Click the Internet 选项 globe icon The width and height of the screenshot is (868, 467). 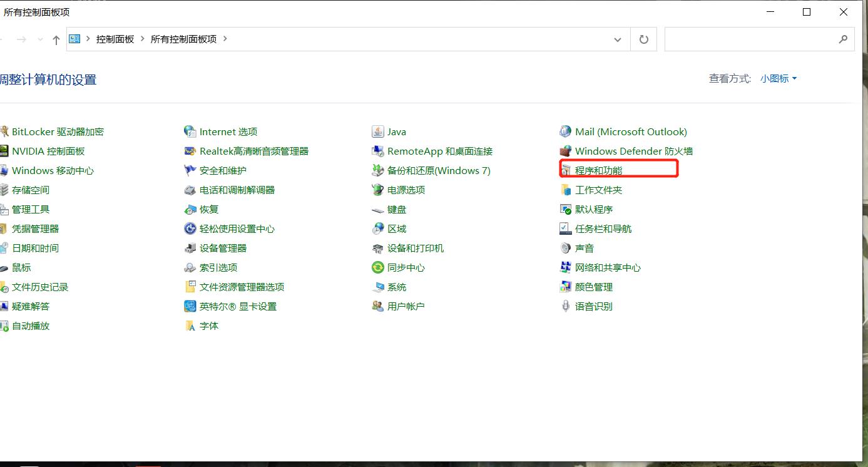click(x=190, y=131)
